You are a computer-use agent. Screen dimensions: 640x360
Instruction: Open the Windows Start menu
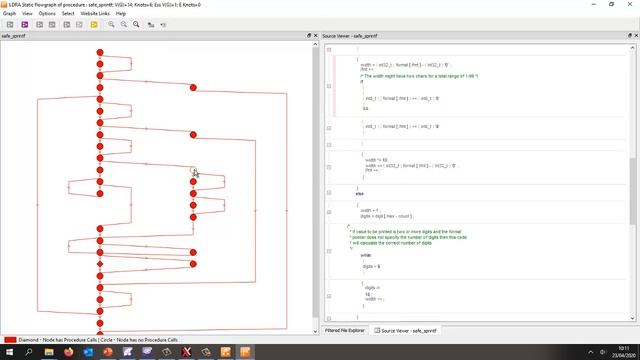[x=9, y=352]
